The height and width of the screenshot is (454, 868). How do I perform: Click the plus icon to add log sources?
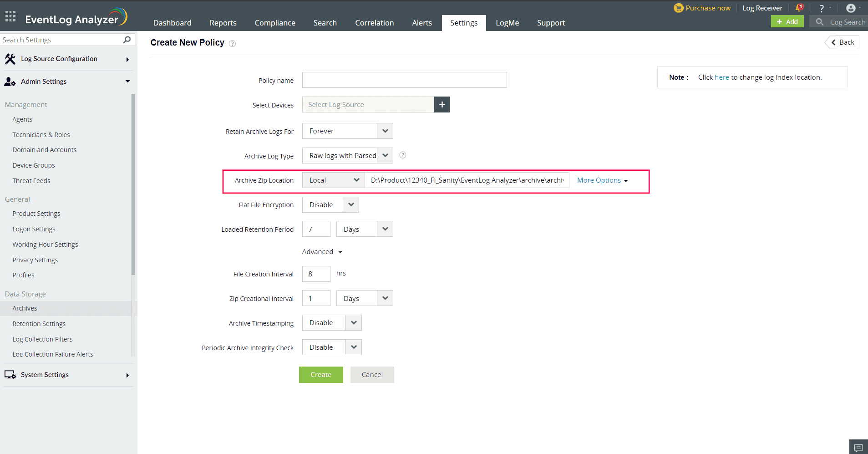442,104
